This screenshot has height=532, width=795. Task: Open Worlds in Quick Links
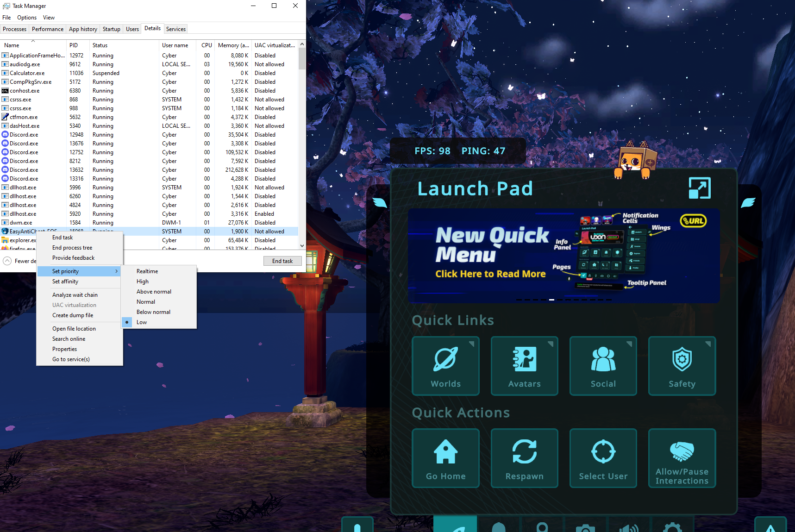pos(445,366)
